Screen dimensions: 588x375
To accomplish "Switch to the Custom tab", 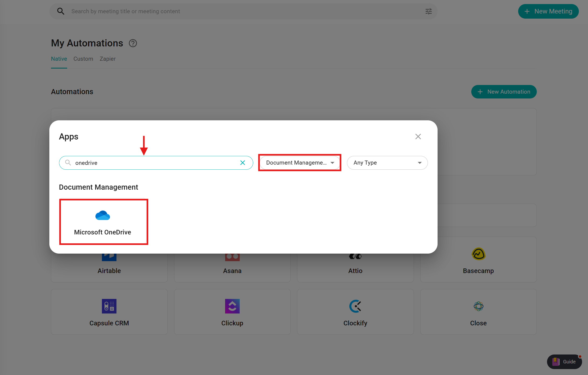I will pyautogui.click(x=83, y=59).
